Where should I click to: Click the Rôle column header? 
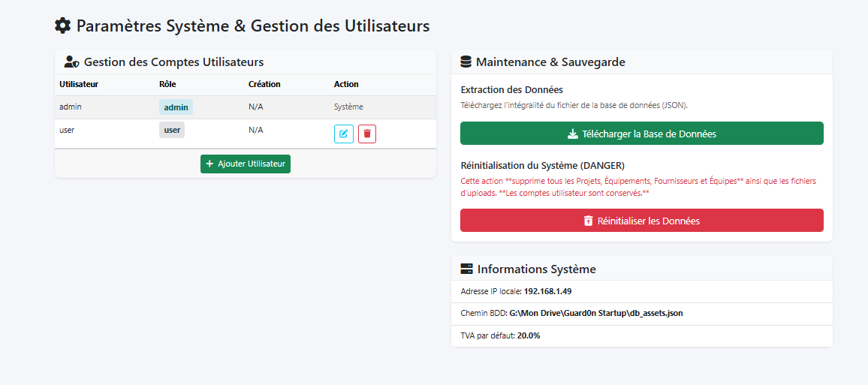[167, 84]
